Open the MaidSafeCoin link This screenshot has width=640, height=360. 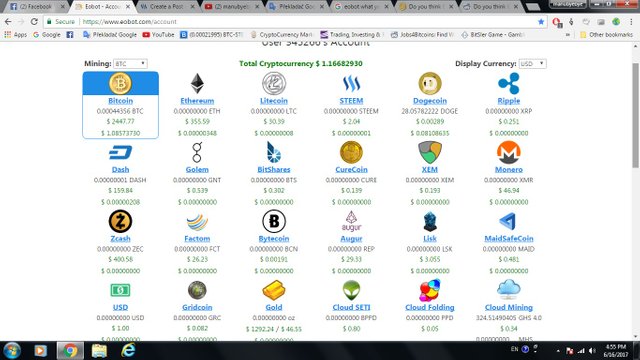[509, 238]
